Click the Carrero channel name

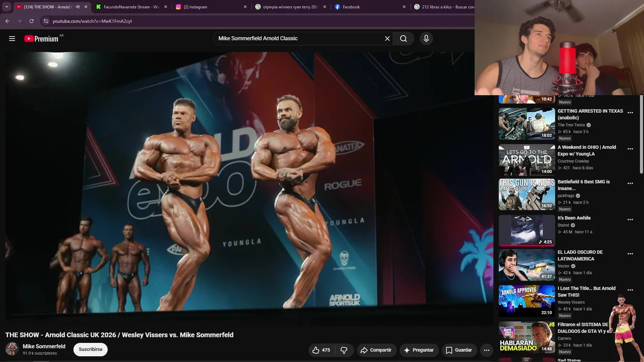click(565, 338)
